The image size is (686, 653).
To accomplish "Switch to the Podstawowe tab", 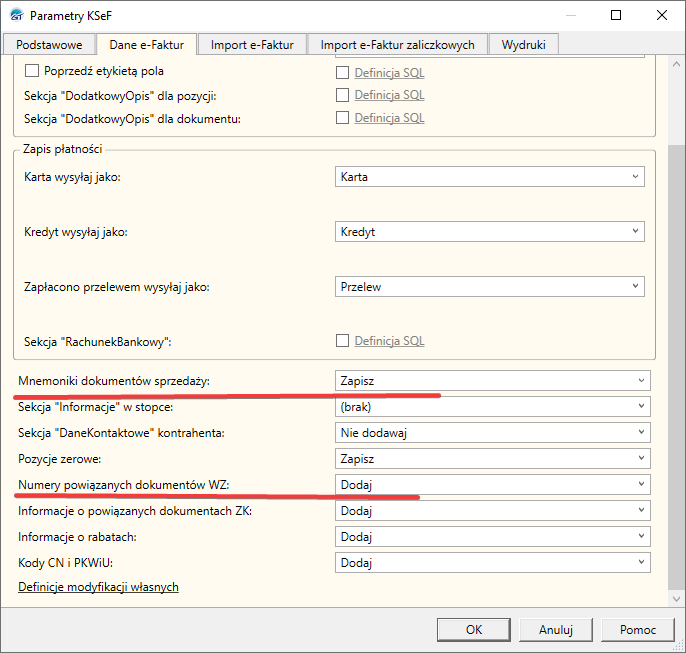I will [x=49, y=45].
